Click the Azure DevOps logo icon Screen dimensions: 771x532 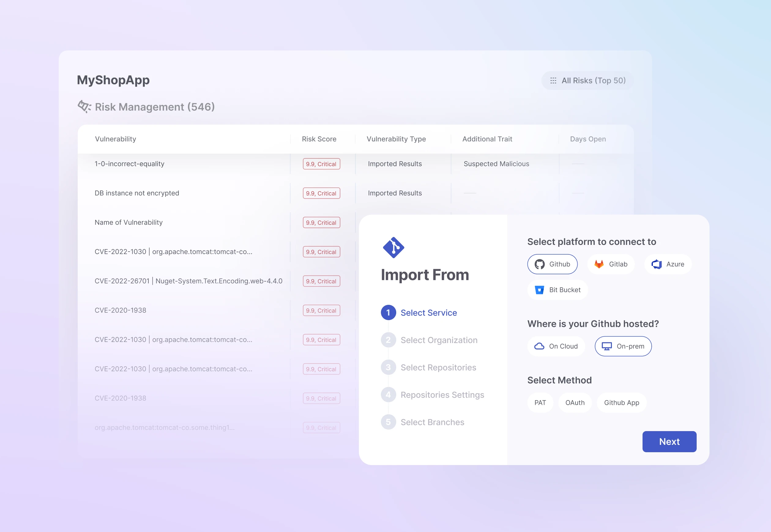656,264
